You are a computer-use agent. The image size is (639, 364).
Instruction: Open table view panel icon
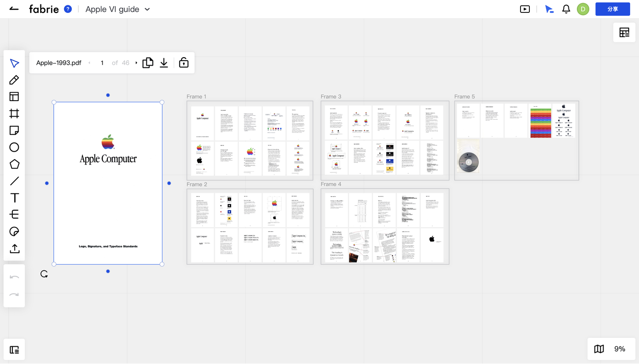(624, 32)
